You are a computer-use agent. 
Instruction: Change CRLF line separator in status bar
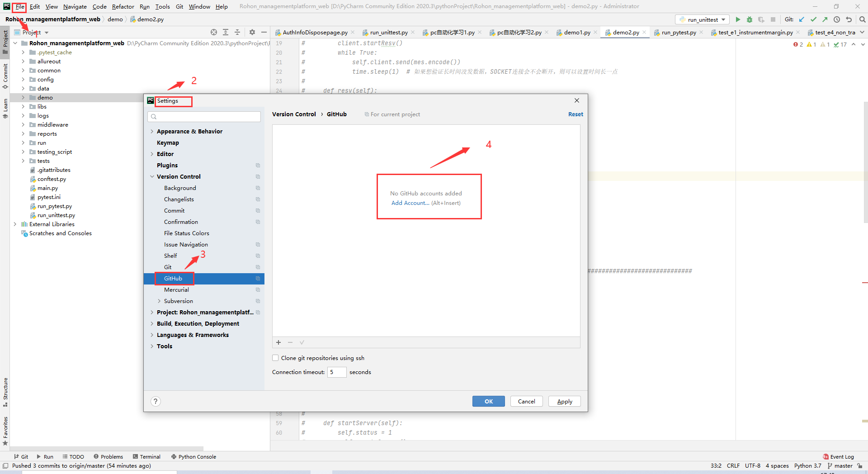click(x=733, y=465)
